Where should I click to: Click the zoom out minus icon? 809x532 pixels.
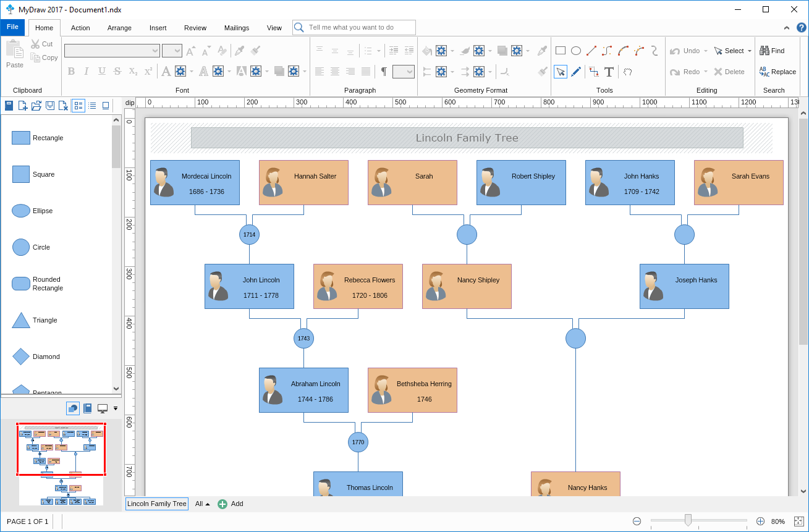(x=637, y=521)
